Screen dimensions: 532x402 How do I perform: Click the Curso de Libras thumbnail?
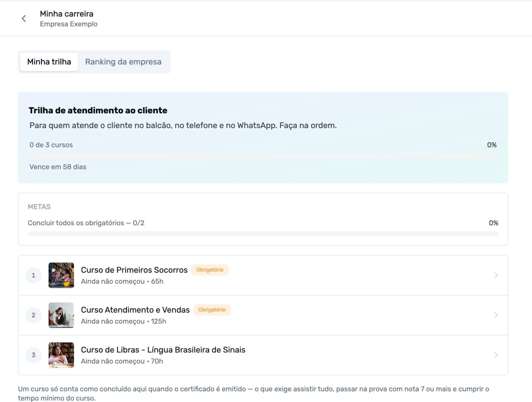tap(61, 355)
